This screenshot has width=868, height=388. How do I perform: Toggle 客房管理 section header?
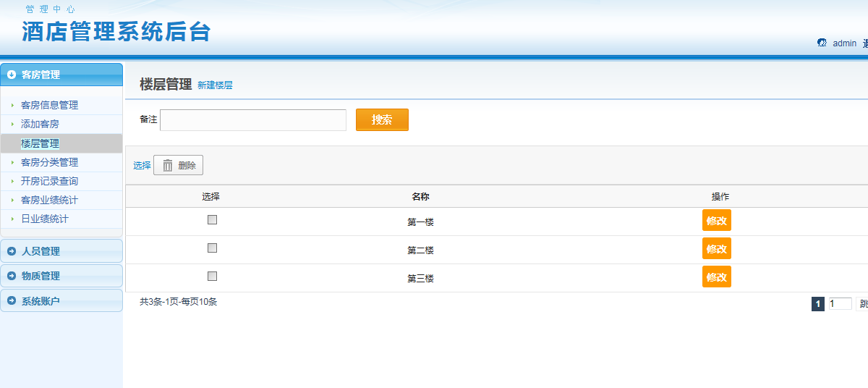click(x=61, y=75)
